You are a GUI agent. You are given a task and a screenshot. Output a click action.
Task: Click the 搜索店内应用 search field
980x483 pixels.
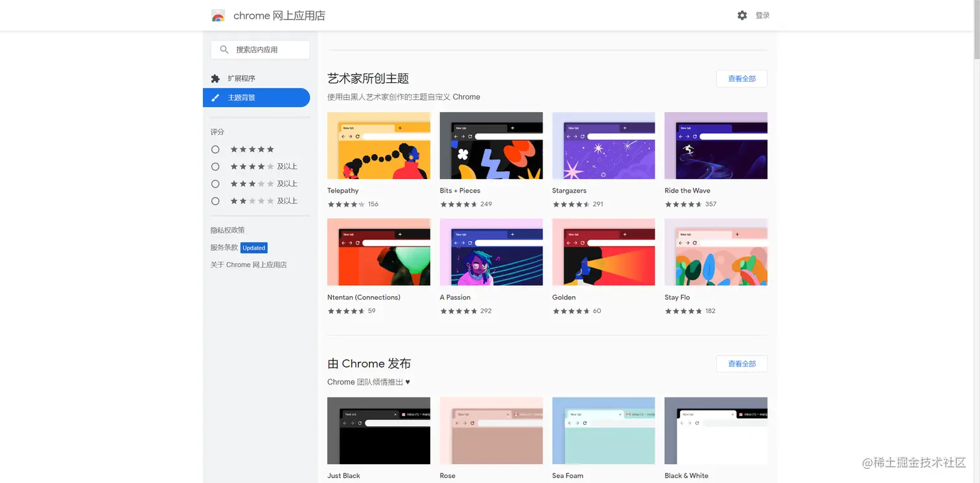pos(266,49)
